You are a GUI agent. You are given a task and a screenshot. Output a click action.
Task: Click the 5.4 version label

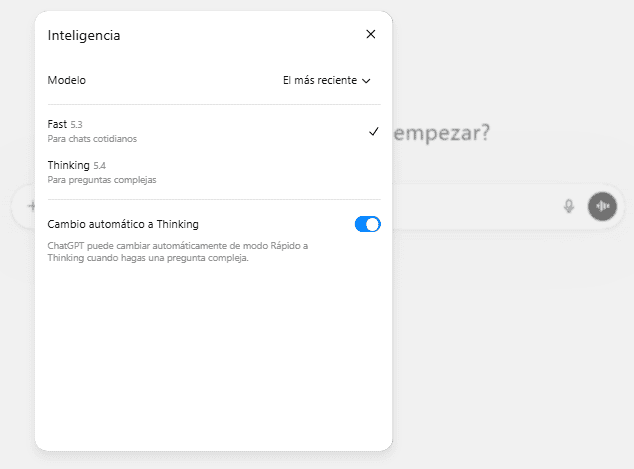pyautogui.click(x=99, y=165)
